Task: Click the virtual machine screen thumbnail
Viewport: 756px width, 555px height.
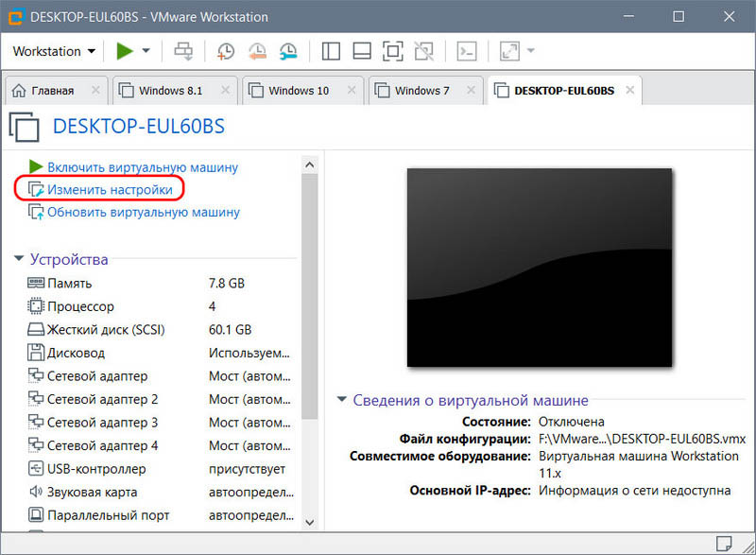Action: point(539,268)
